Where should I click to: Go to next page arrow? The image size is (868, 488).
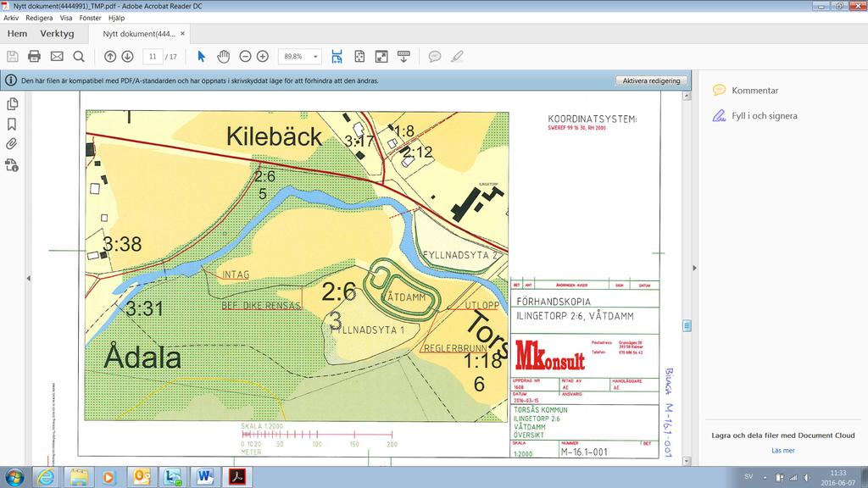click(127, 57)
